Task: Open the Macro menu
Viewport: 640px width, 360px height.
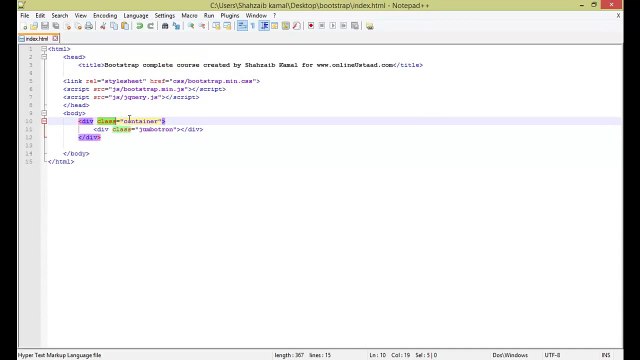Action: [x=189, y=16]
